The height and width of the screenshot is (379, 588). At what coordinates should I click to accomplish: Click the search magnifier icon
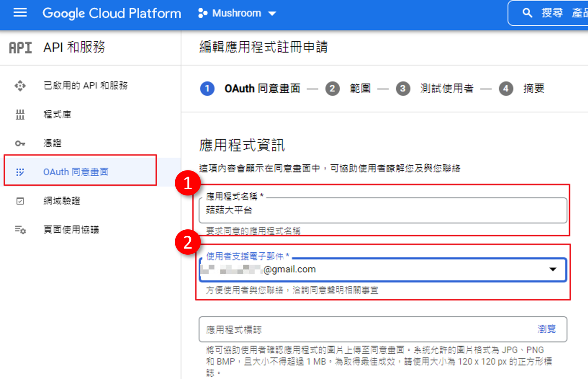pos(527,13)
